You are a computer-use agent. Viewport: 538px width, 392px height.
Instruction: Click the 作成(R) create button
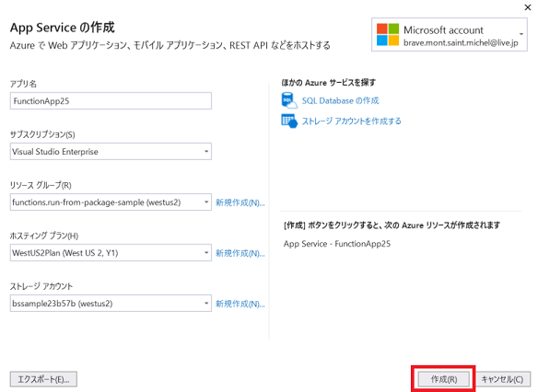[x=444, y=379]
